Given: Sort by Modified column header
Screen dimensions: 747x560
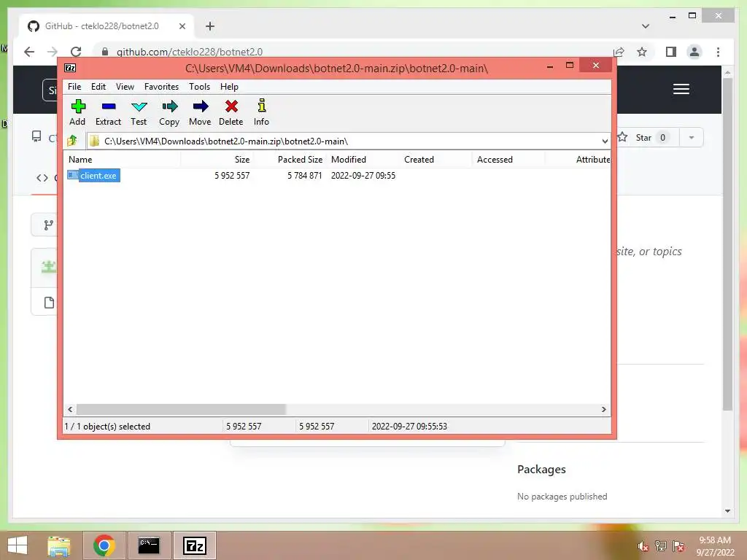Looking at the screenshot, I should coord(363,160).
